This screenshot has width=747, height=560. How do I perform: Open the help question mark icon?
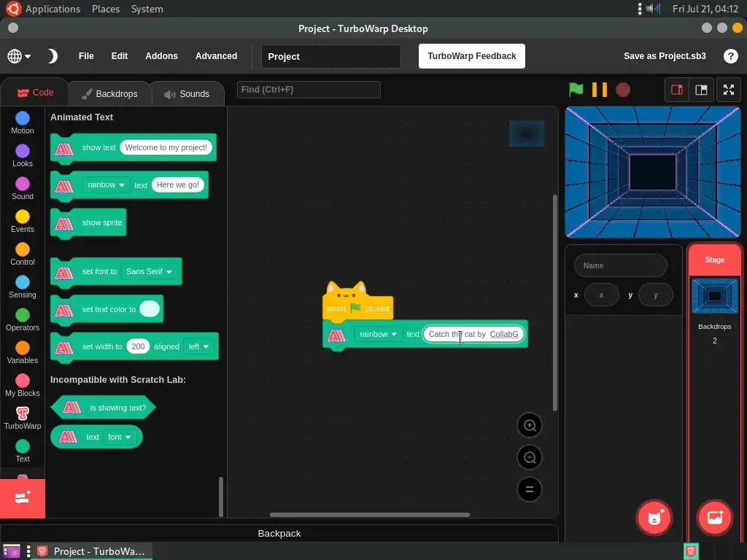pyautogui.click(x=730, y=56)
